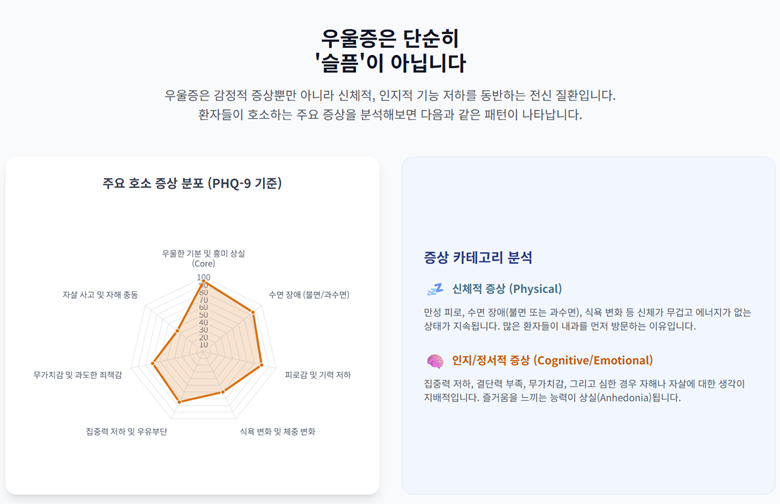Select the 무가치감 data point on radar chart
This screenshot has width=780, height=504.
[x=153, y=364]
